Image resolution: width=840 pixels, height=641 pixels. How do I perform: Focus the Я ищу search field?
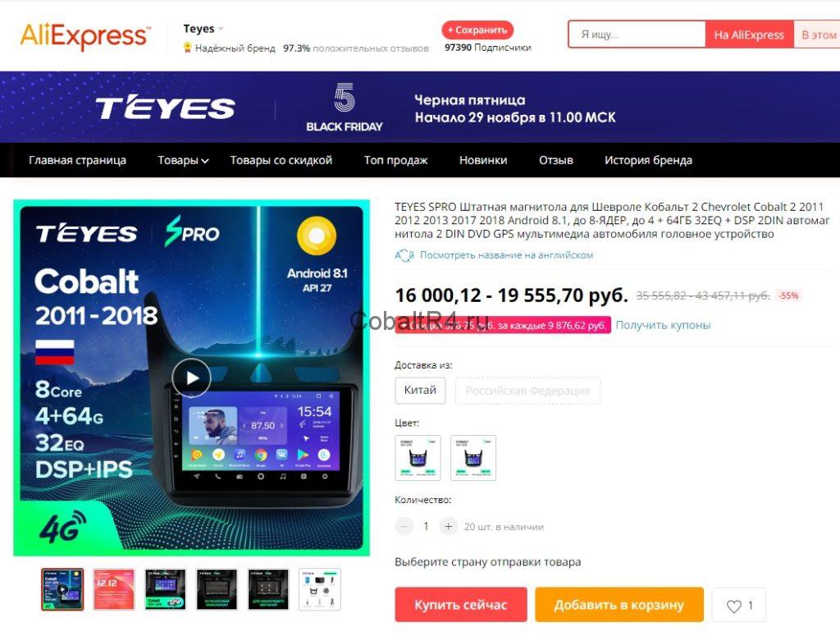pos(637,34)
